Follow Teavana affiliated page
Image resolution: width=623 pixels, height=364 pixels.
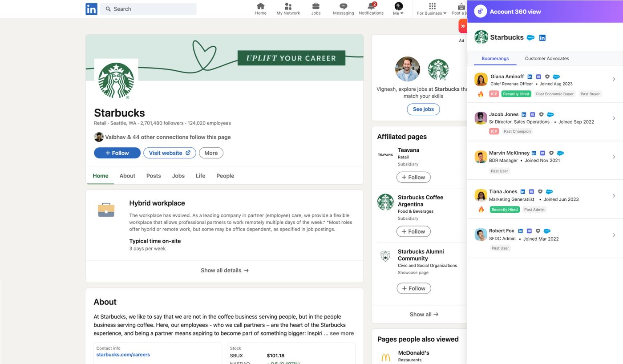click(x=413, y=177)
